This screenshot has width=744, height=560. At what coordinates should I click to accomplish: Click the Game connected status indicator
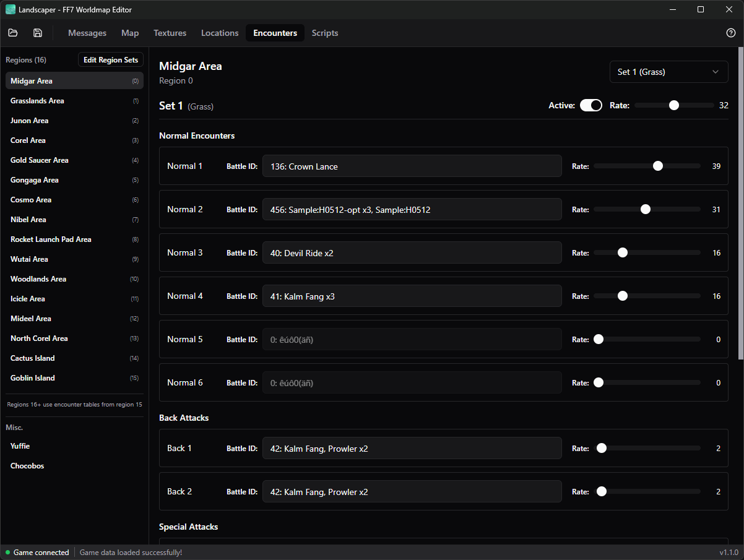point(37,553)
